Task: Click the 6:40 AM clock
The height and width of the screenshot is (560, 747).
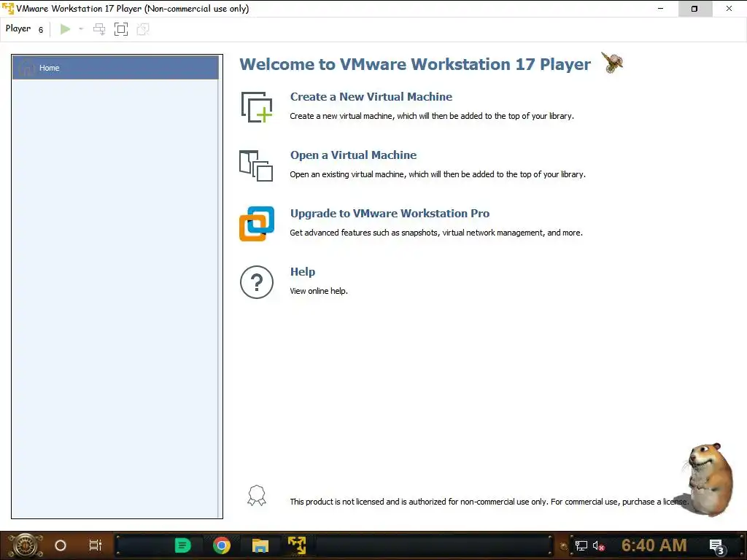Action: point(654,545)
